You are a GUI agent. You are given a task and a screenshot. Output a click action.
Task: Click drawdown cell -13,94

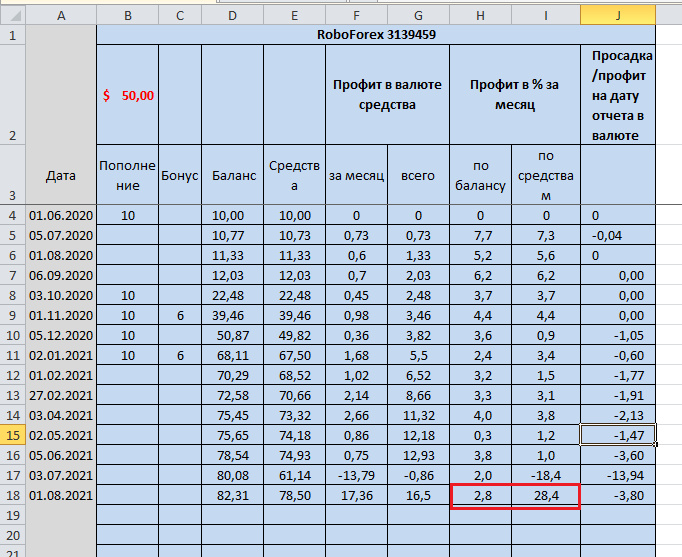coord(618,475)
